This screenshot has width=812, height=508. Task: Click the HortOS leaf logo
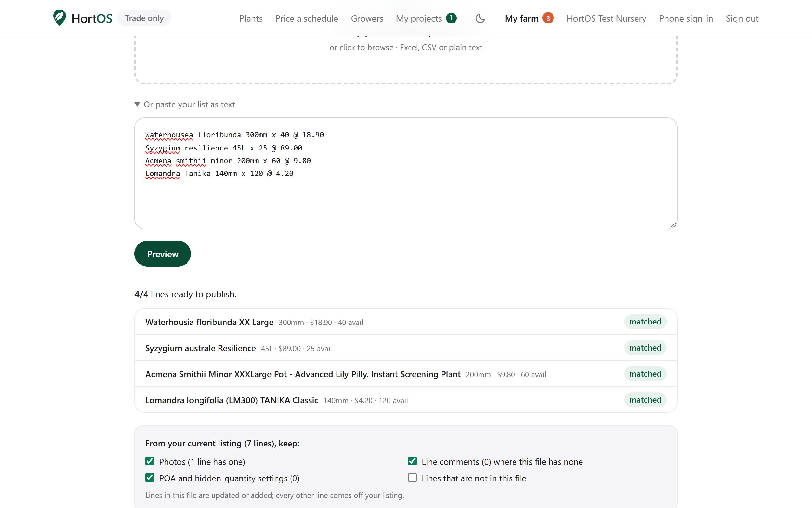tap(60, 18)
